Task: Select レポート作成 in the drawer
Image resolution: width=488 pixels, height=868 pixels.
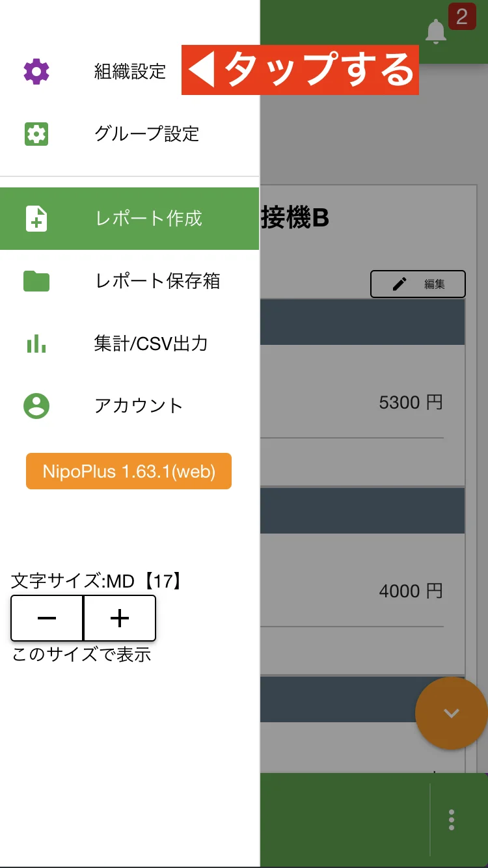Action: click(149, 219)
